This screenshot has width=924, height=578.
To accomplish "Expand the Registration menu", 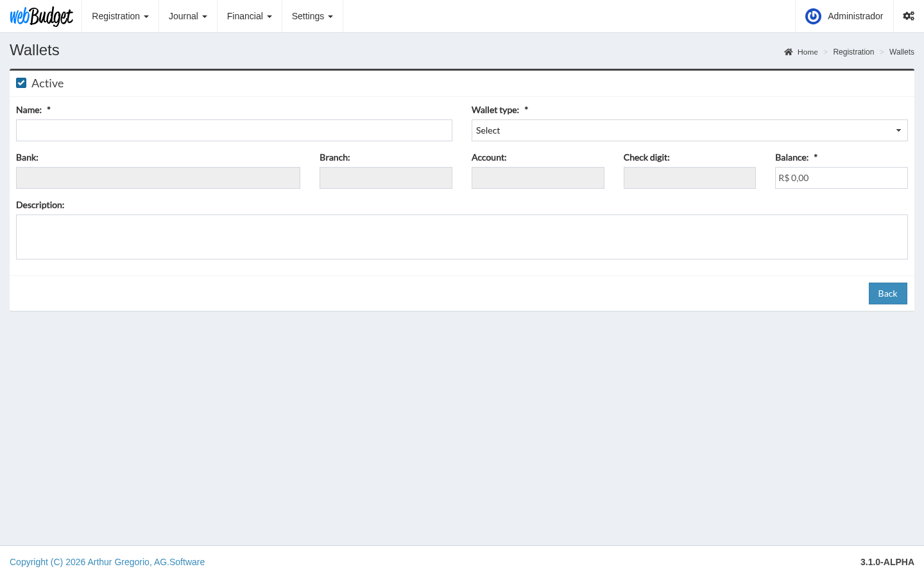I will pyautogui.click(x=120, y=16).
